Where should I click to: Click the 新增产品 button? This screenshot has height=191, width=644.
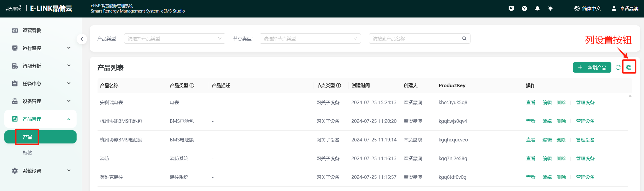592,67
